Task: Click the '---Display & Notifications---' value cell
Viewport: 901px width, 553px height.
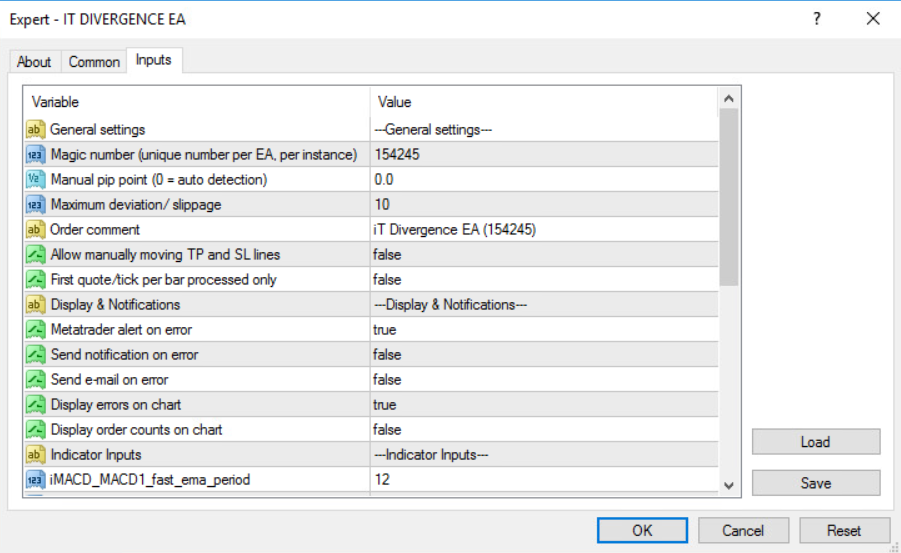Action: pyautogui.click(x=544, y=305)
